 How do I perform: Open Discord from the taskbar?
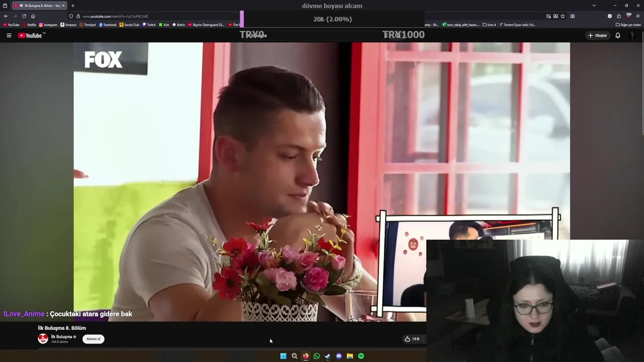[339, 356]
